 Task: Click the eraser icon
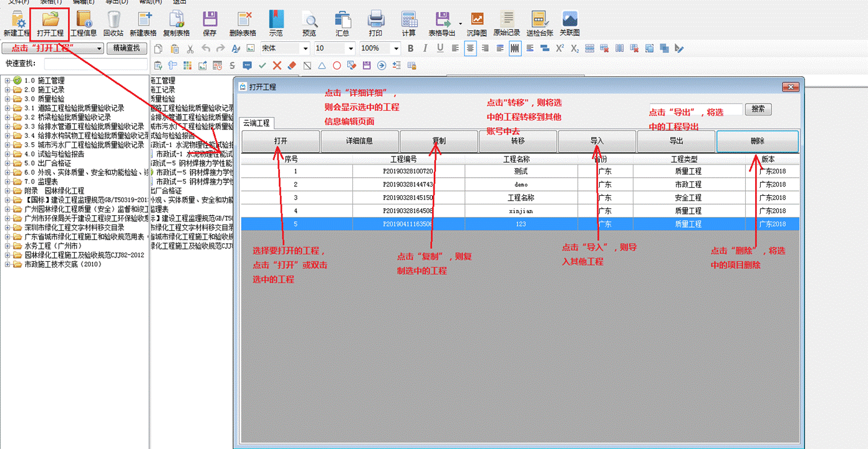[x=292, y=65]
